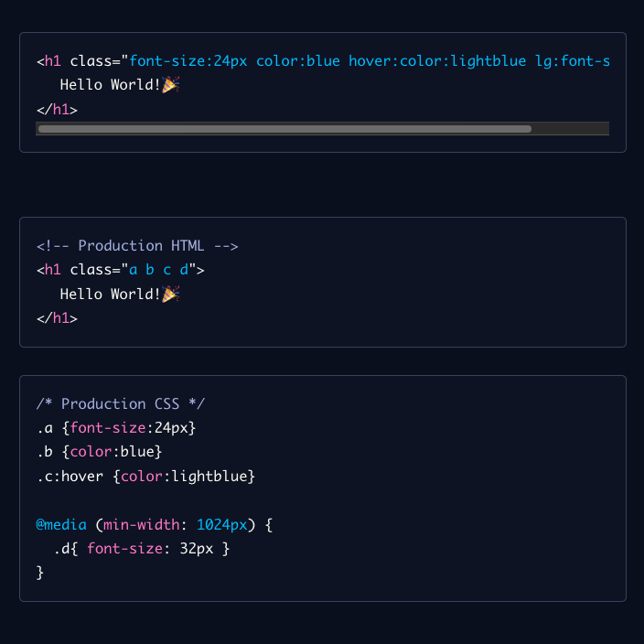Click the '@media' keyword
Image resolution: width=644 pixels, height=644 pixels.
pos(61,525)
